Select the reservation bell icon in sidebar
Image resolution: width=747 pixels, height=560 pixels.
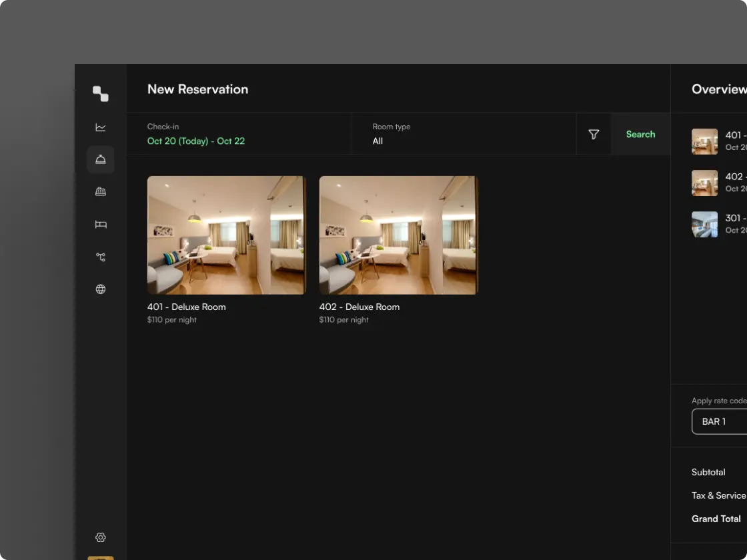coord(101,160)
